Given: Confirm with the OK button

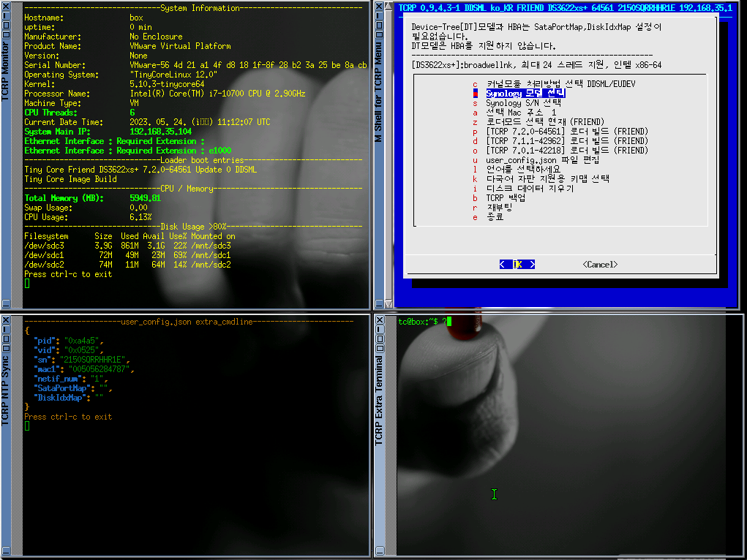Looking at the screenshot, I should coord(517,265).
